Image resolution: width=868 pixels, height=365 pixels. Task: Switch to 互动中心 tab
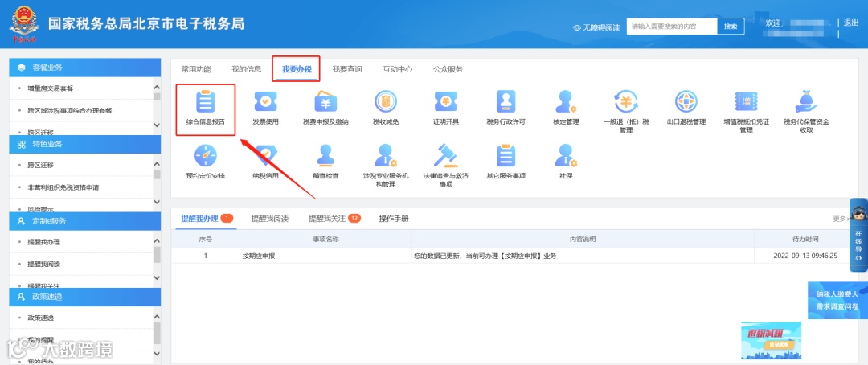coord(398,69)
